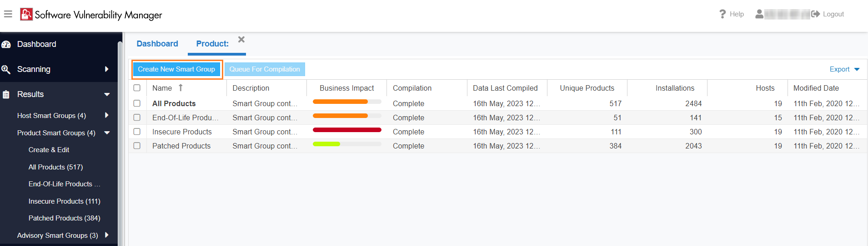Collapse the Product Smart Groups section
Screen dimensions: 868x246
pyautogui.click(x=107, y=133)
